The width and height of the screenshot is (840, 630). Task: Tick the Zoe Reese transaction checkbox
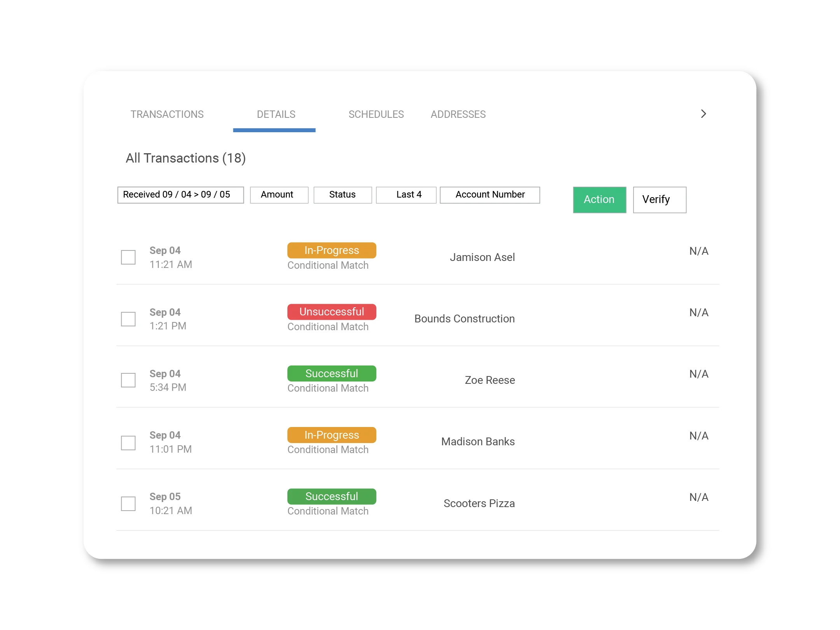[128, 380]
